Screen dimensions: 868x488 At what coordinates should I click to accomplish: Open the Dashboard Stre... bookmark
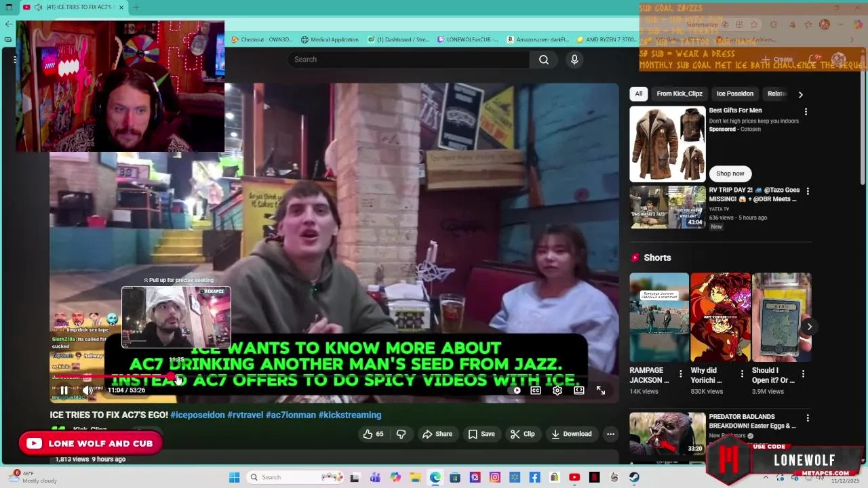[399, 39]
